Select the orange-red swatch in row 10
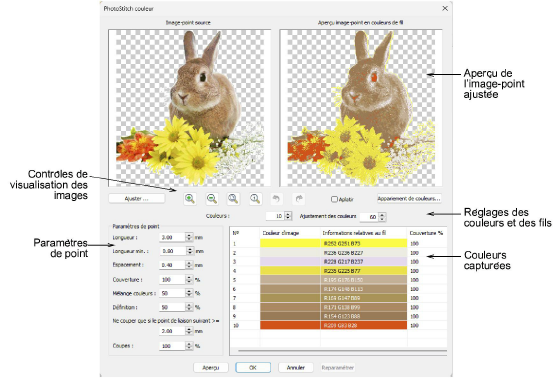The width and height of the screenshot is (555, 392). [290, 325]
